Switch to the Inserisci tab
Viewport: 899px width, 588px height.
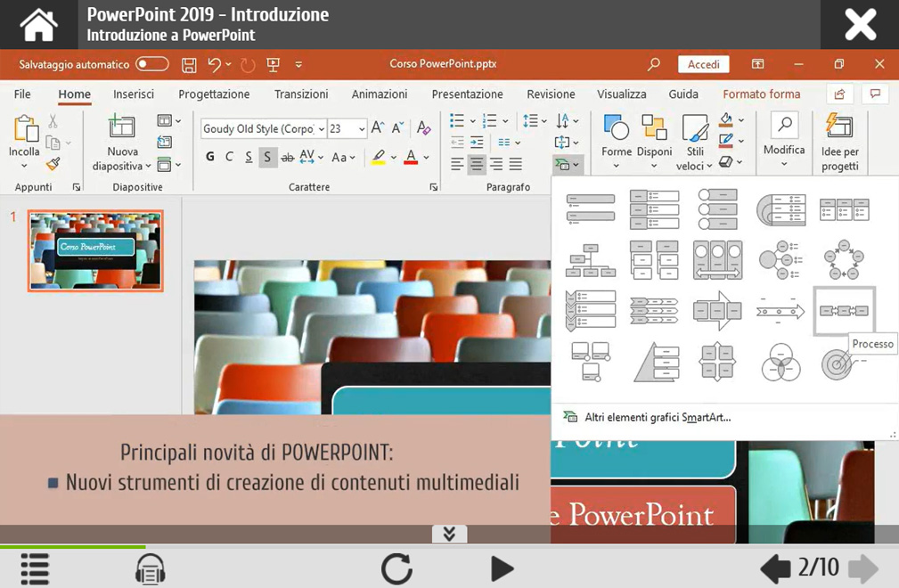(x=134, y=94)
